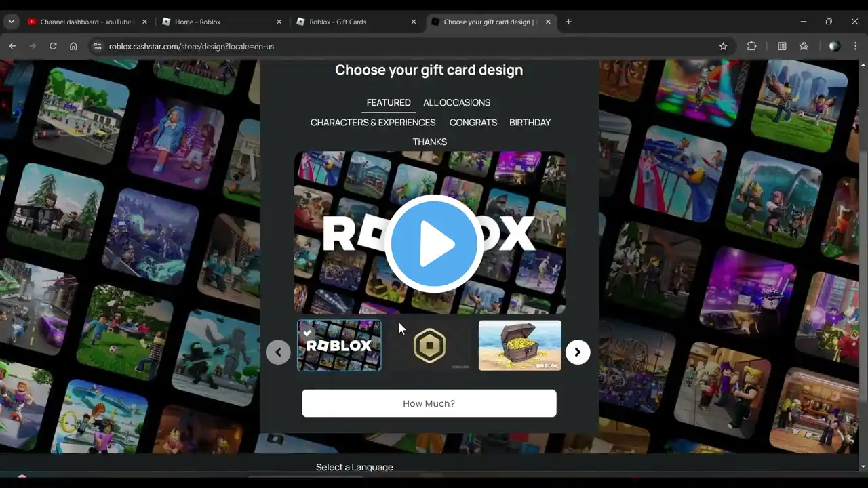The width and height of the screenshot is (868, 488).
Task: Select the CHARACTERS & EXPERIENCES category
Action: (373, 122)
